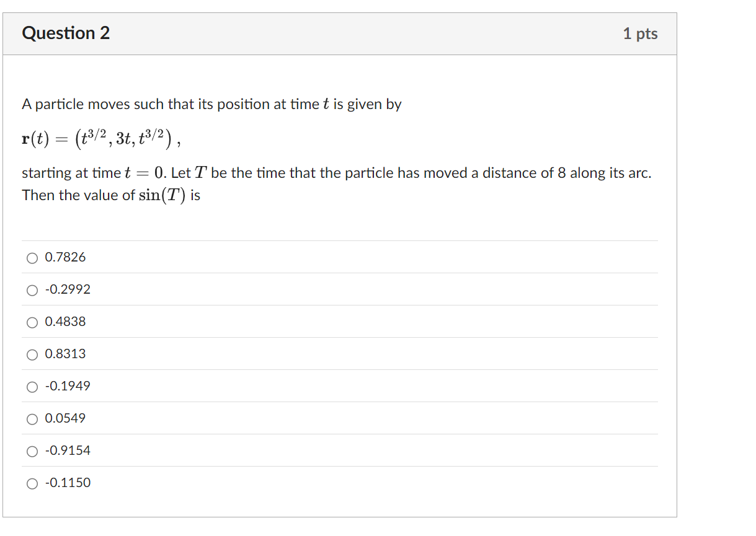Screen dimensions: 756x536
Task: Select the radio button for 0.7826
Action: click(32, 258)
